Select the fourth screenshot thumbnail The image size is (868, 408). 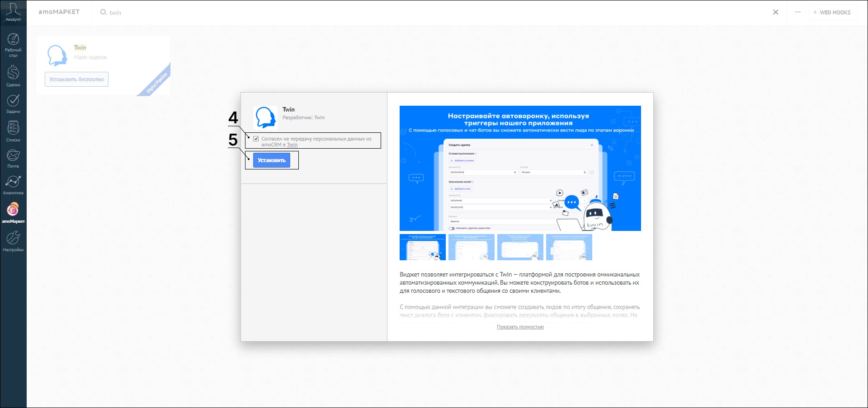(x=569, y=247)
